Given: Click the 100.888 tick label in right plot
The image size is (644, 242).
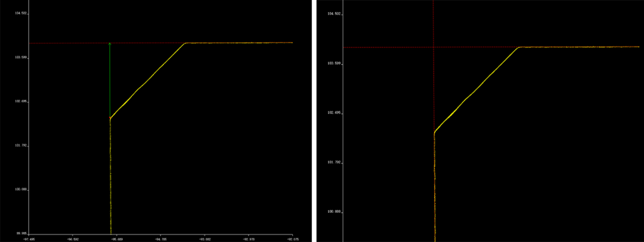Looking at the screenshot, I should [x=335, y=212].
